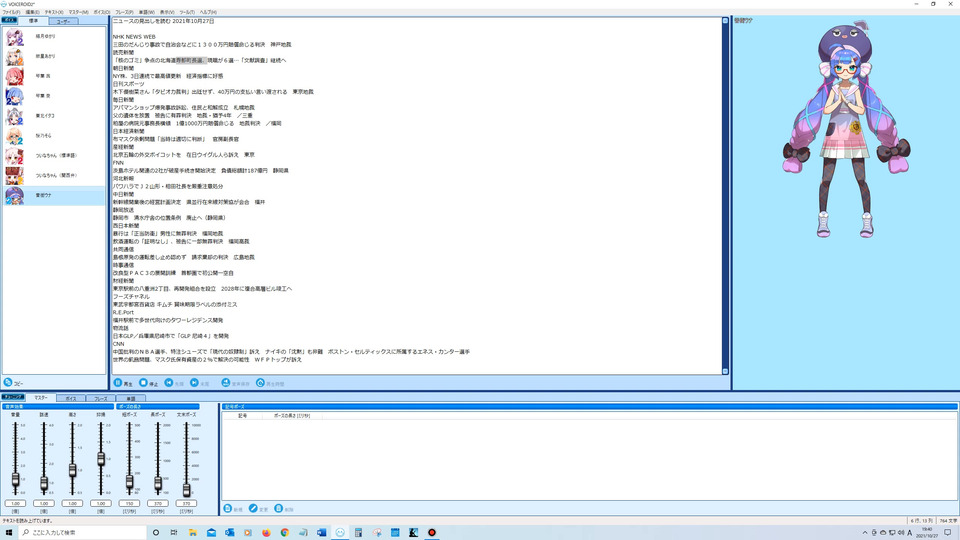The image size is (960, 540).
Task: Open the ヘルプ(H) menu
Action: coord(208,12)
